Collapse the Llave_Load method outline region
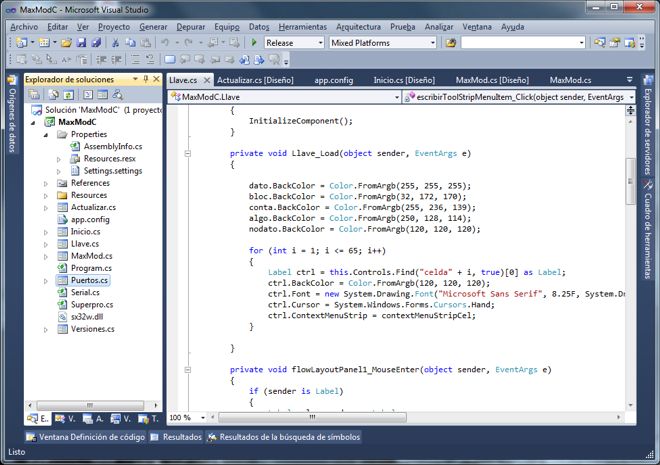Image resolution: width=660 pixels, height=465 pixels. pos(187,154)
